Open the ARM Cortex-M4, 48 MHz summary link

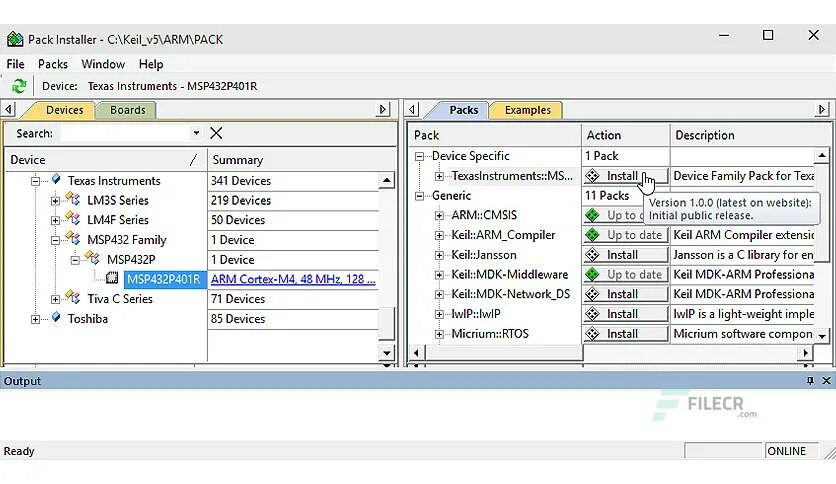[x=293, y=279]
